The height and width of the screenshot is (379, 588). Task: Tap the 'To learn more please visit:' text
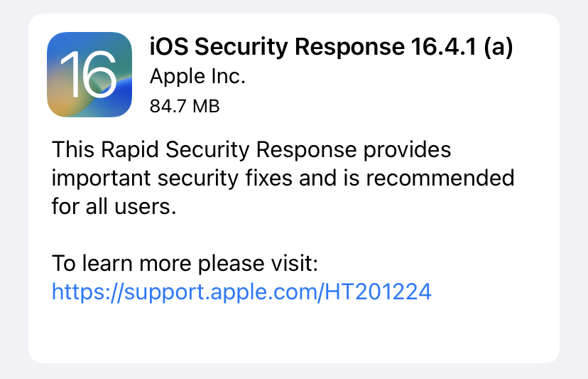coord(184,264)
